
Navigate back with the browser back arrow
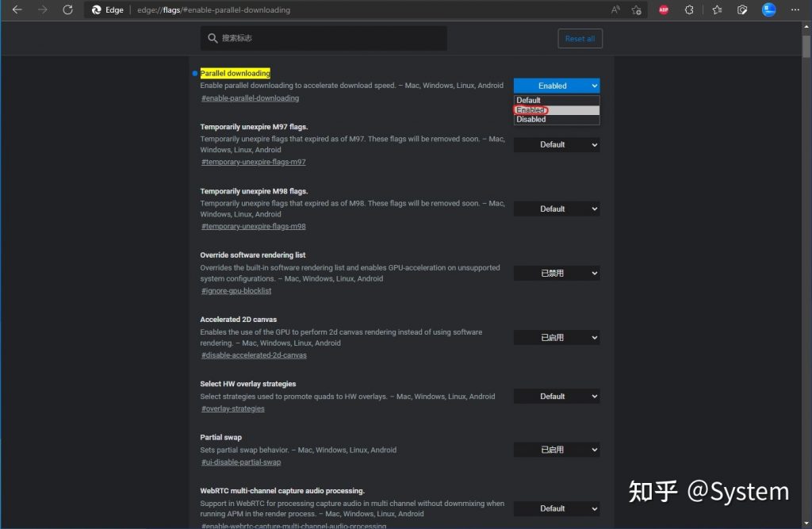(x=17, y=10)
